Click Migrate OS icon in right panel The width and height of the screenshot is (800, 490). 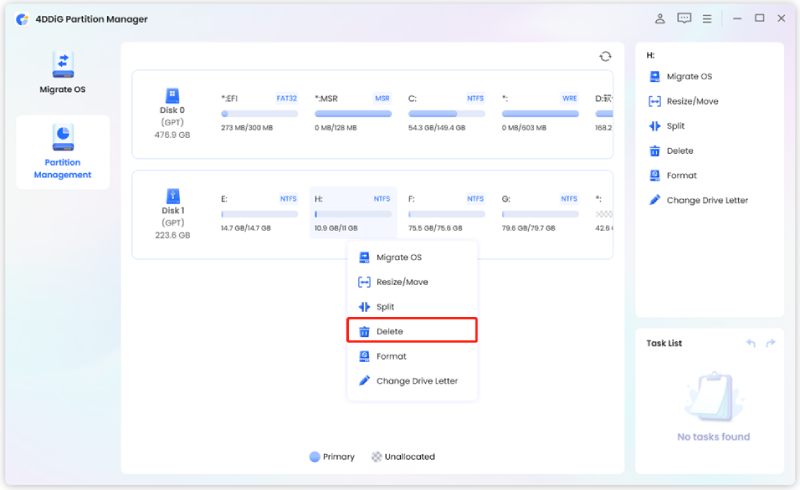pyautogui.click(x=655, y=77)
